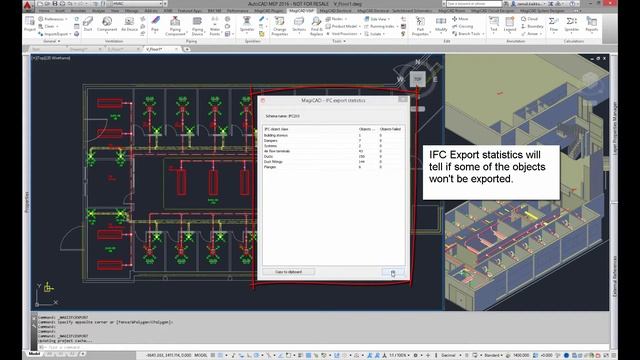Switch to the MagiCAD Project ribbon tab

coord(269,11)
